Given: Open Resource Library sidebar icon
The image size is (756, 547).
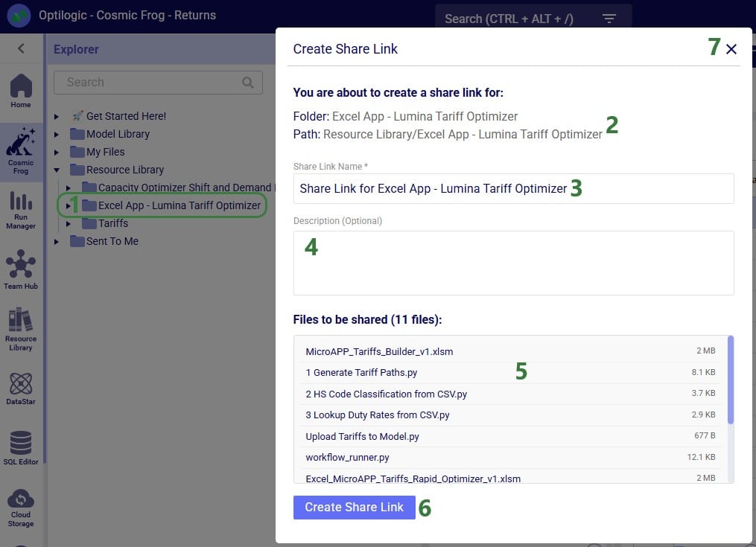Looking at the screenshot, I should click(x=21, y=330).
